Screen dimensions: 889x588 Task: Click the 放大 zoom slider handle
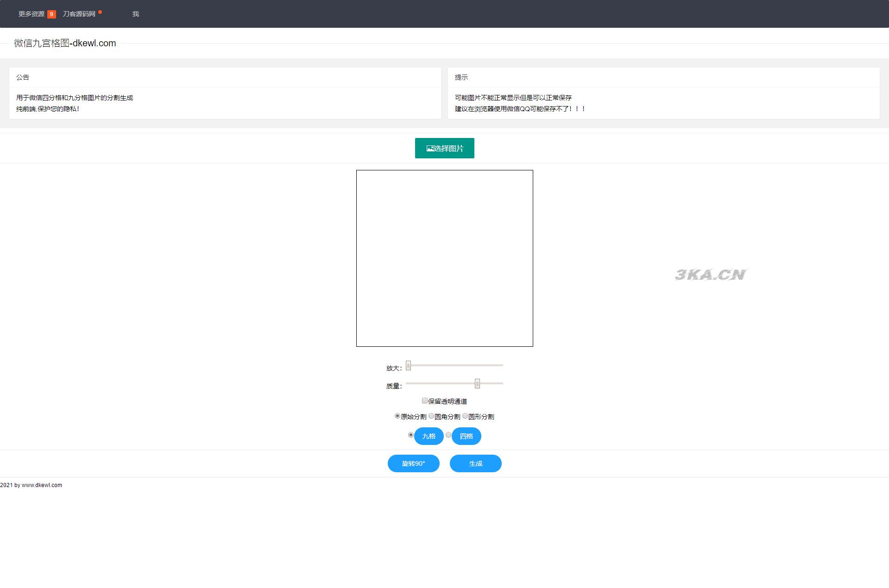[x=408, y=366]
